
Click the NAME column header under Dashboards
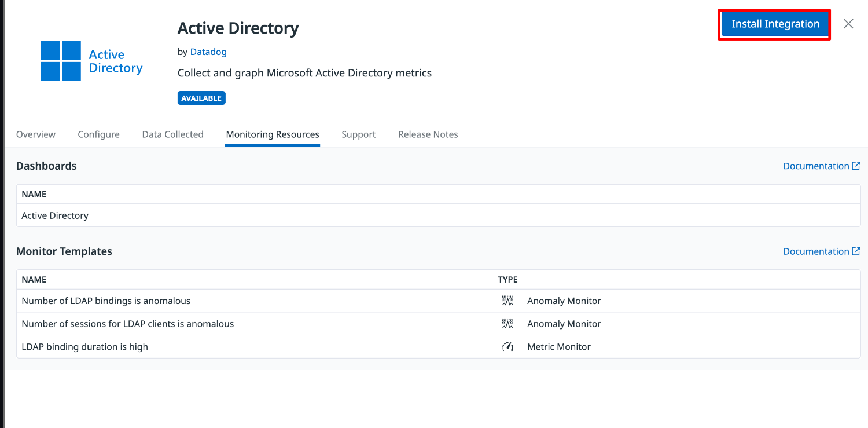point(34,194)
